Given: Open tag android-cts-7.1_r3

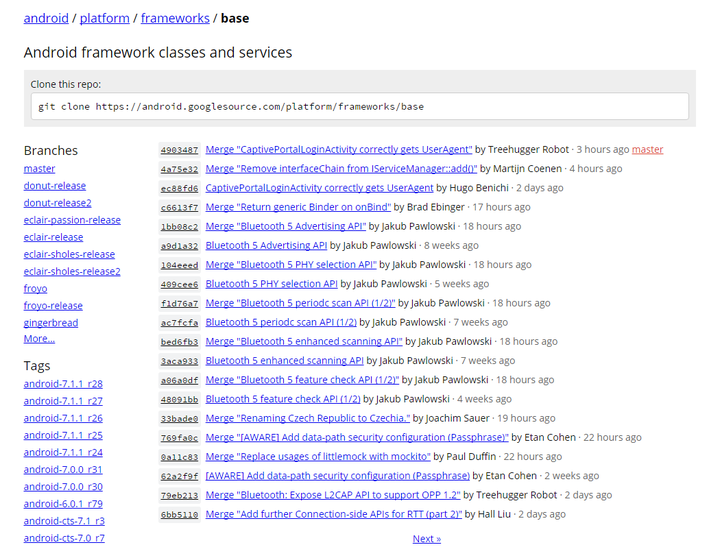Looking at the screenshot, I should click(64, 521).
